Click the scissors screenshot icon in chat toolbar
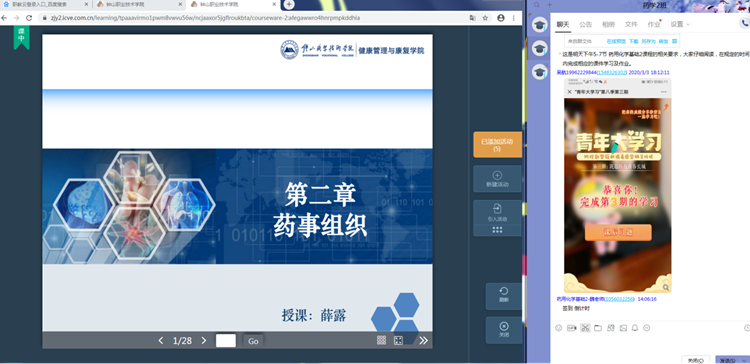The height and width of the screenshot is (364, 750). click(x=585, y=328)
